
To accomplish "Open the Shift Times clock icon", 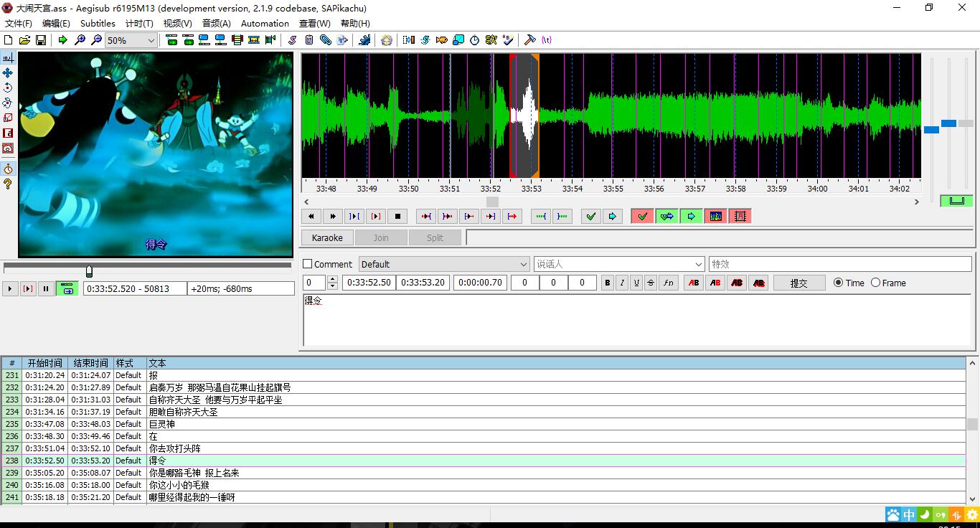I will (x=475, y=40).
